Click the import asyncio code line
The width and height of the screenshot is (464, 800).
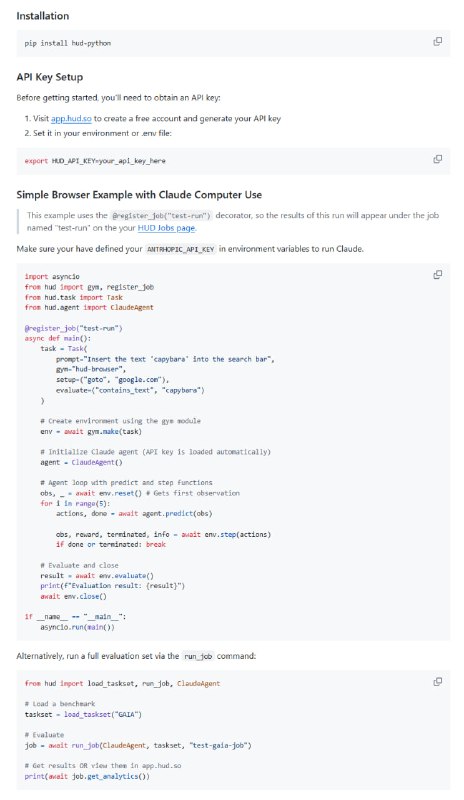[x=52, y=277]
